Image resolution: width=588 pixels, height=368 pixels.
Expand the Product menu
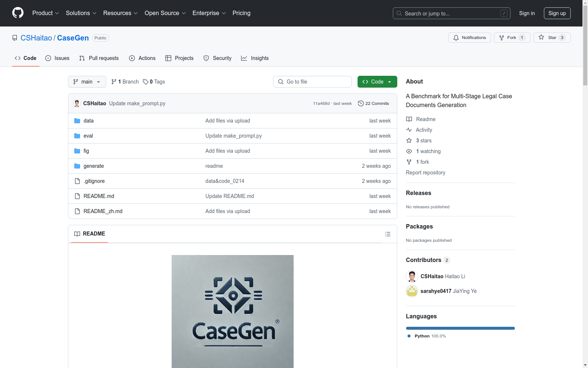46,13
